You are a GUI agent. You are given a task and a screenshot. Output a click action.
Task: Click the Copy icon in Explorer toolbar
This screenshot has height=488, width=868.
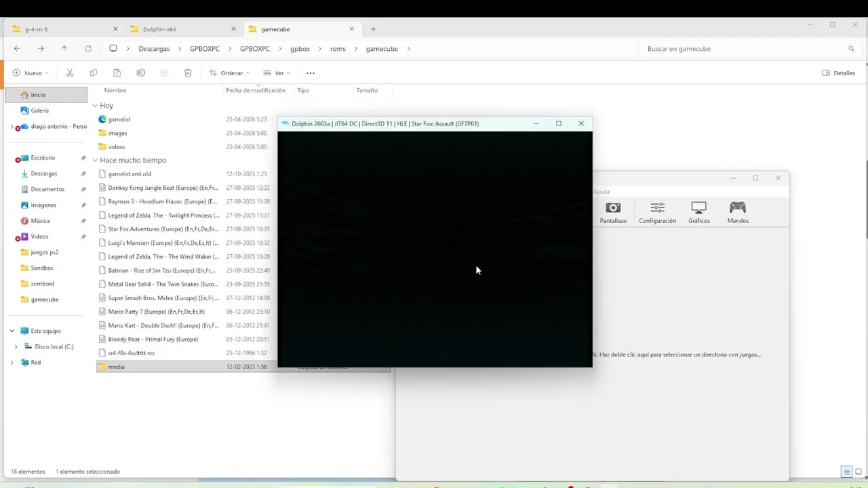[x=94, y=73]
